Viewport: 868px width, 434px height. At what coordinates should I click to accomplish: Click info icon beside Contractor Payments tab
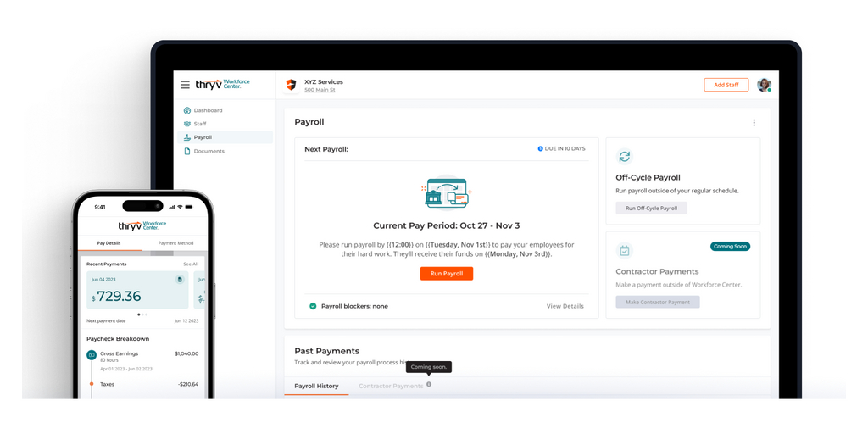tap(429, 385)
